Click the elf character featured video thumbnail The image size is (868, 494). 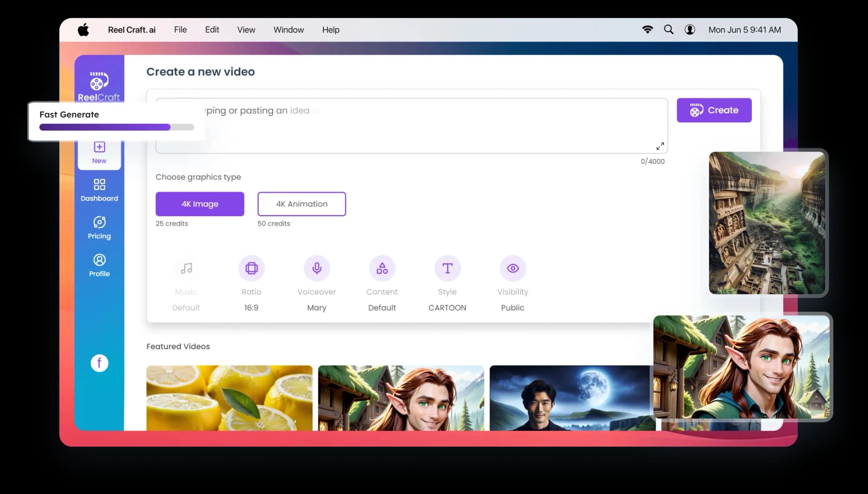pos(401,398)
